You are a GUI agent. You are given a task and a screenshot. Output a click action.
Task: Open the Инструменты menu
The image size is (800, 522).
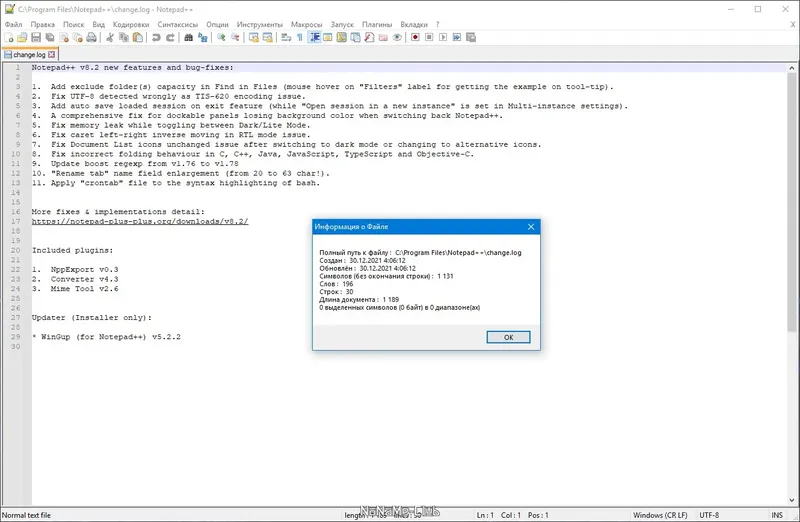(x=259, y=24)
